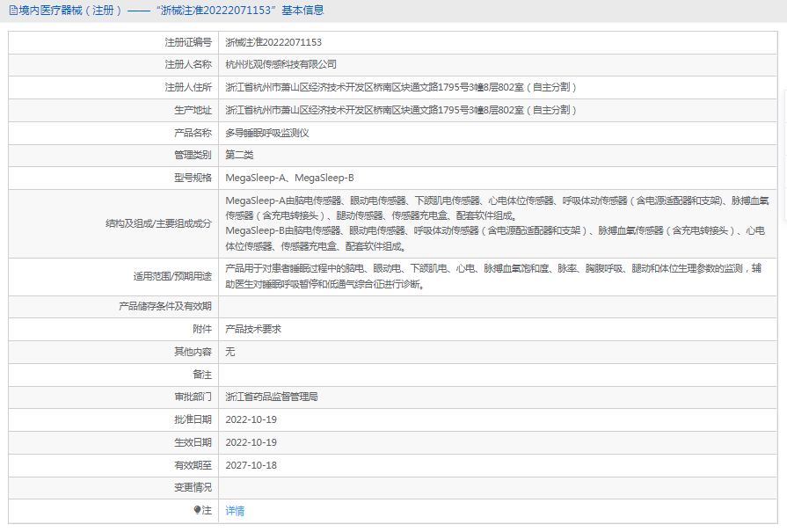Click the 型号规格 label
Image resolution: width=787 pixels, height=532 pixels.
click(x=193, y=178)
